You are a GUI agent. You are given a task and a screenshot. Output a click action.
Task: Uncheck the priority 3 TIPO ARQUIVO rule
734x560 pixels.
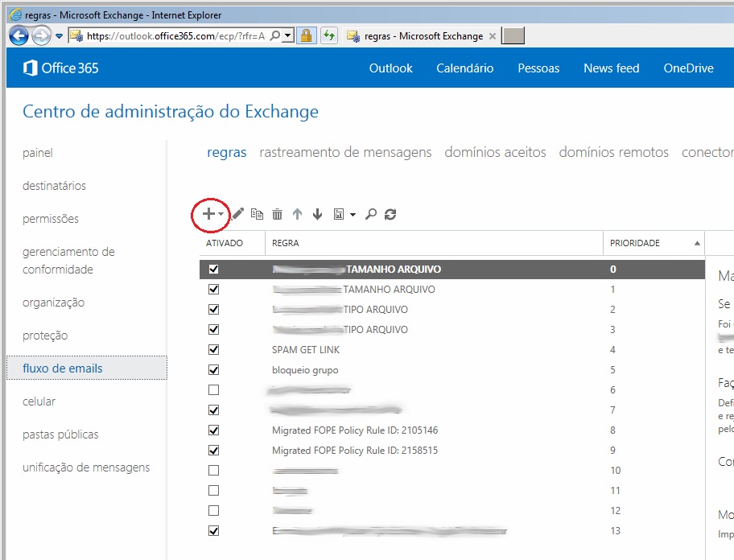click(213, 329)
